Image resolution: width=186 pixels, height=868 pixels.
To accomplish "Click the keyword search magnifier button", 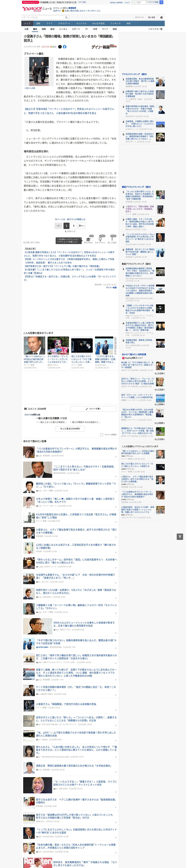I will point(66,18).
